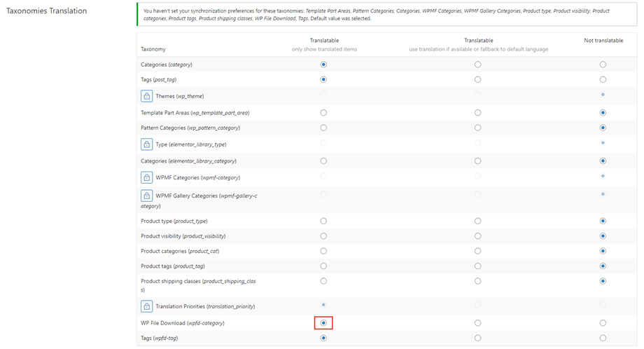Click the lock icon beside Translation Priorities
Screen dimensions: 644x349
(147, 306)
